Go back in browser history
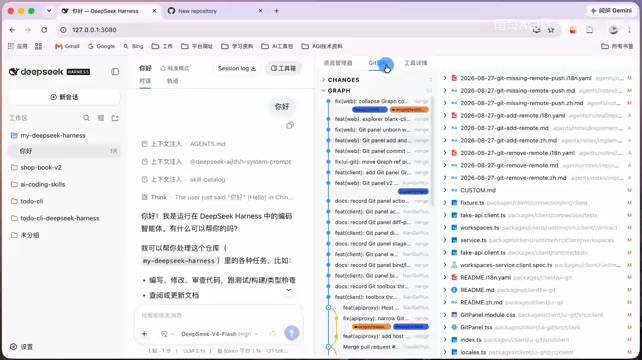The image size is (642, 360). 12,30
